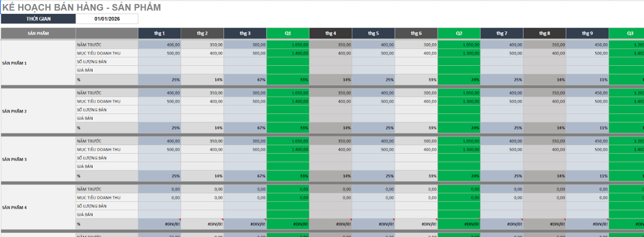Select the 67% cell of SẢN PHẨM 1
Screen dimensions: 644x237
tap(245, 79)
